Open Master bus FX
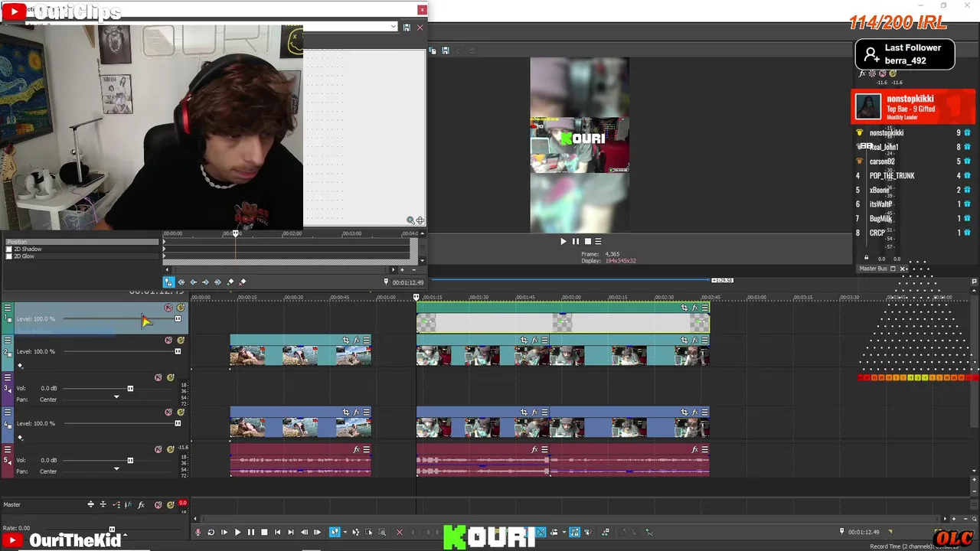This screenshot has width=980, height=551. pos(141,505)
